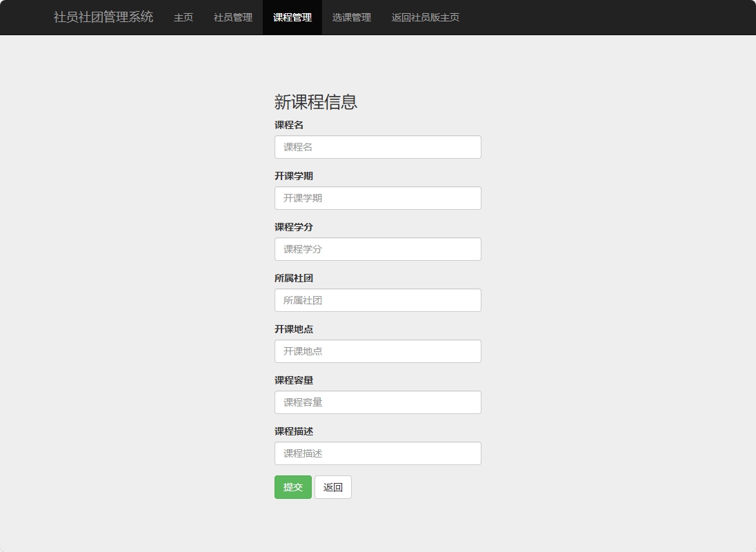Switch to the 主页 navigation tab
This screenshot has width=756, height=552.
pos(183,17)
